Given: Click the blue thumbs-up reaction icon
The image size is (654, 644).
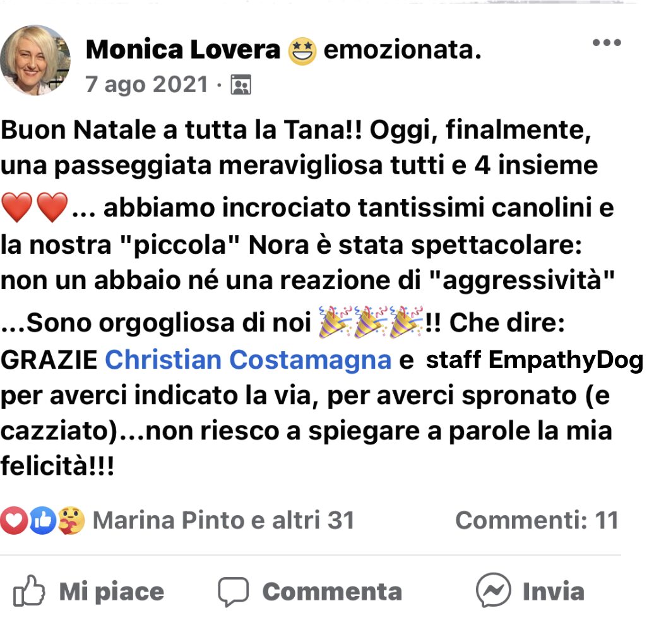Looking at the screenshot, I should [42, 521].
